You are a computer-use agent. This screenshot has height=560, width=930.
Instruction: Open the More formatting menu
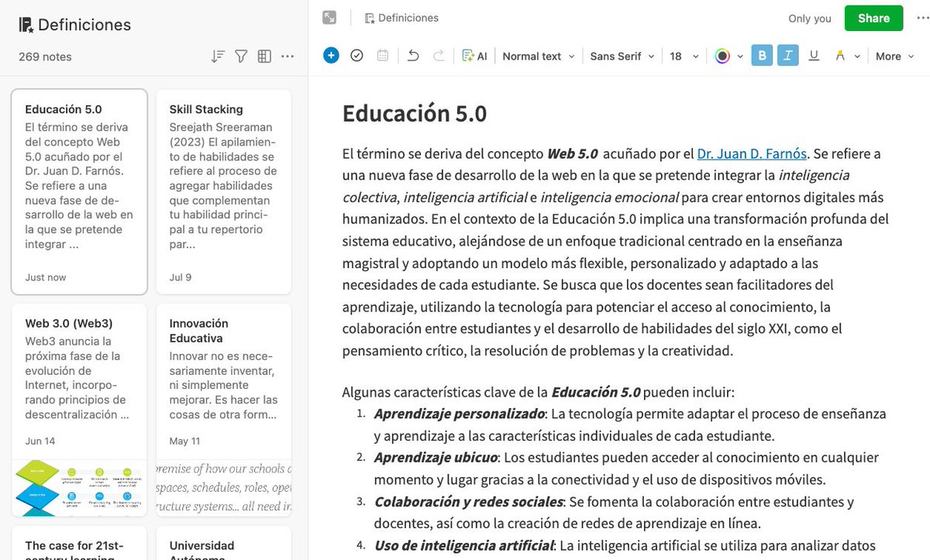click(x=894, y=56)
